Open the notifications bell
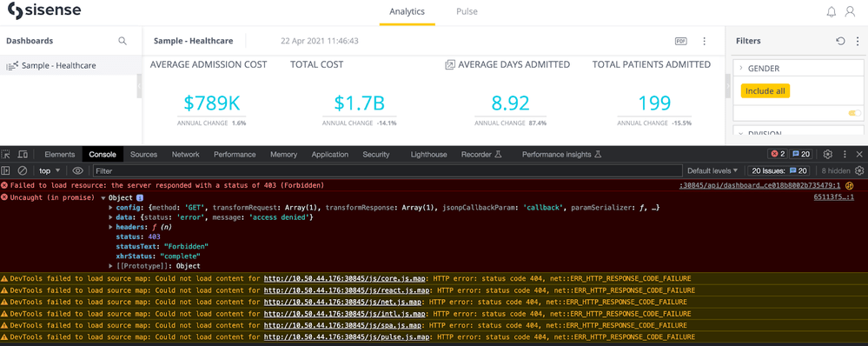This screenshot has width=868, height=346. click(832, 11)
